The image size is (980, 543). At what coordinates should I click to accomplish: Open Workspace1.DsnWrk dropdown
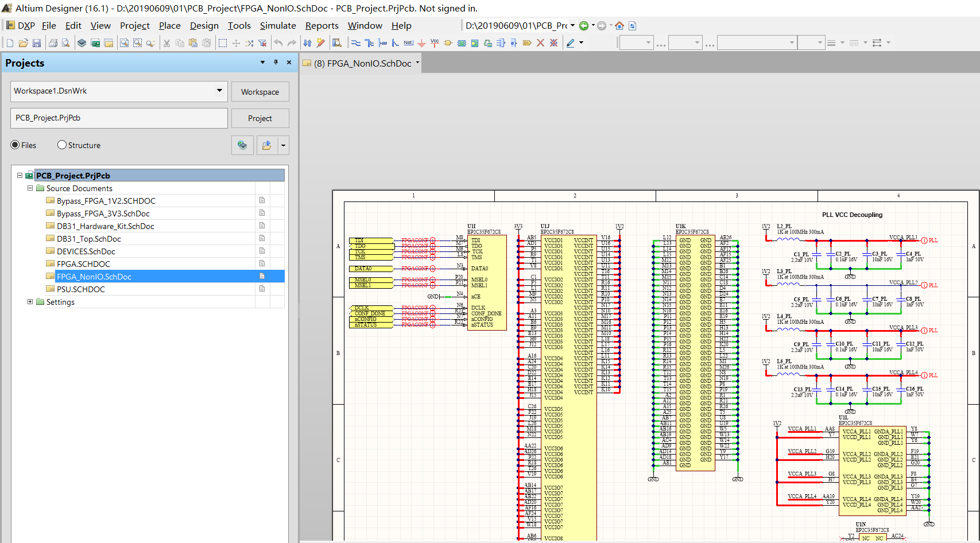pyautogui.click(x=219, y=91)
